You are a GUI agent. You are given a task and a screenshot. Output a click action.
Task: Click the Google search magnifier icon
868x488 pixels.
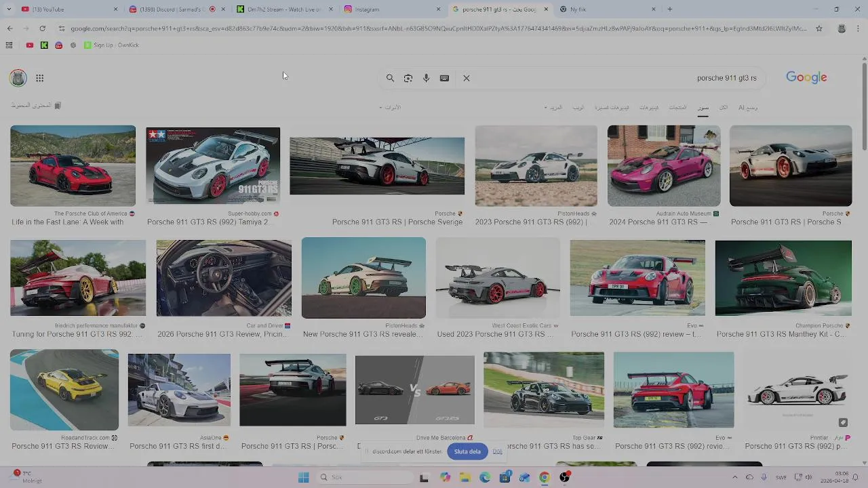pyautogui.click(x=390, y=78)
